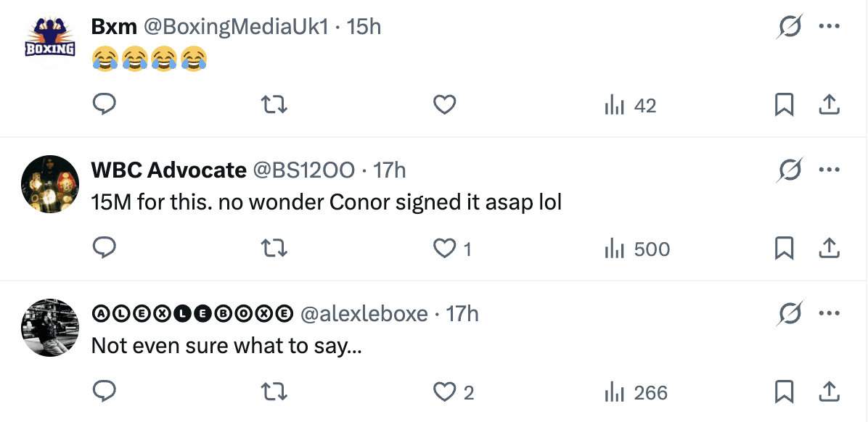
Task: Reply to the Bxm tweet
Action: (105, 105)
